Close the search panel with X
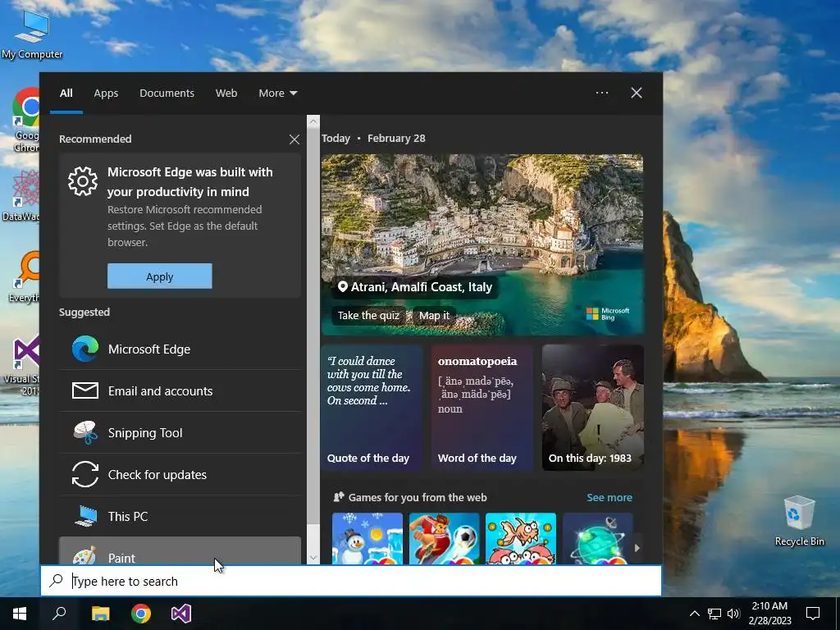 637,93
